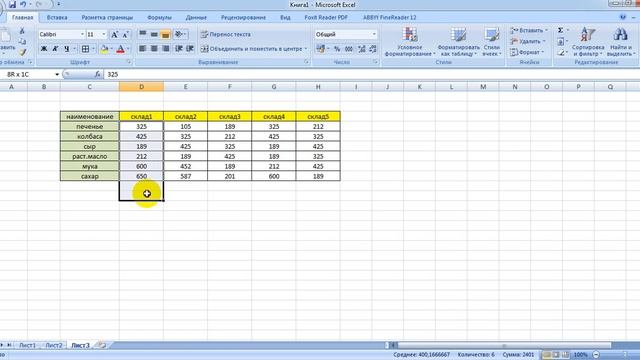Toggle bold formatting (Ж)
640x360 pixels.
(x=44, y=49)
